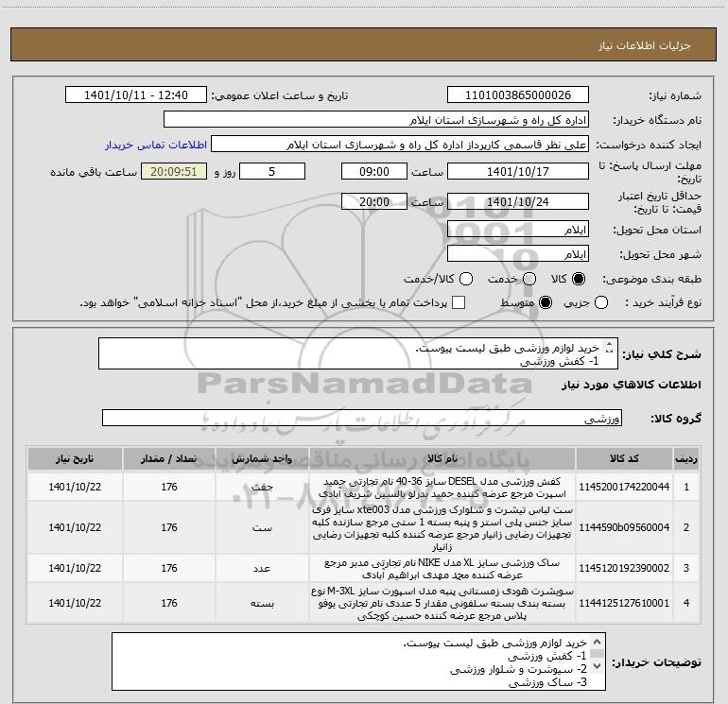
Task: Click unit cell عدد in row 3
Action: (x=262, y=568)
